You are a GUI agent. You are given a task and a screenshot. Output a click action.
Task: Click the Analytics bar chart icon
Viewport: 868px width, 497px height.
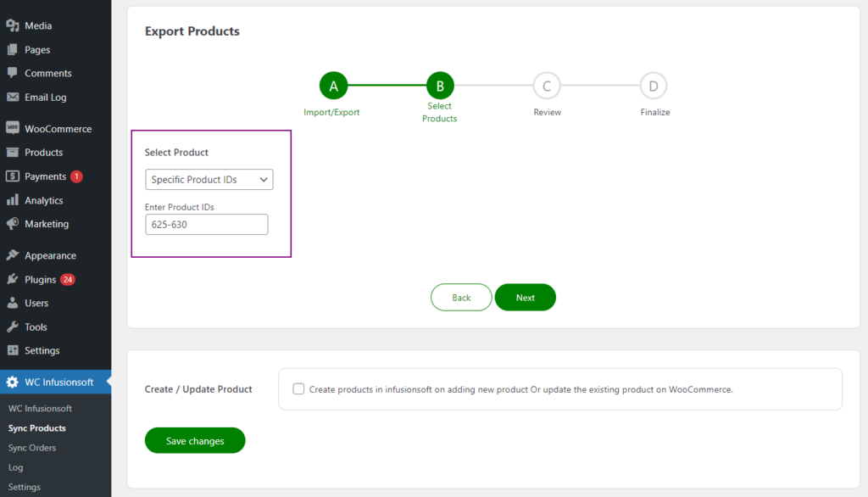click(12, 200)
